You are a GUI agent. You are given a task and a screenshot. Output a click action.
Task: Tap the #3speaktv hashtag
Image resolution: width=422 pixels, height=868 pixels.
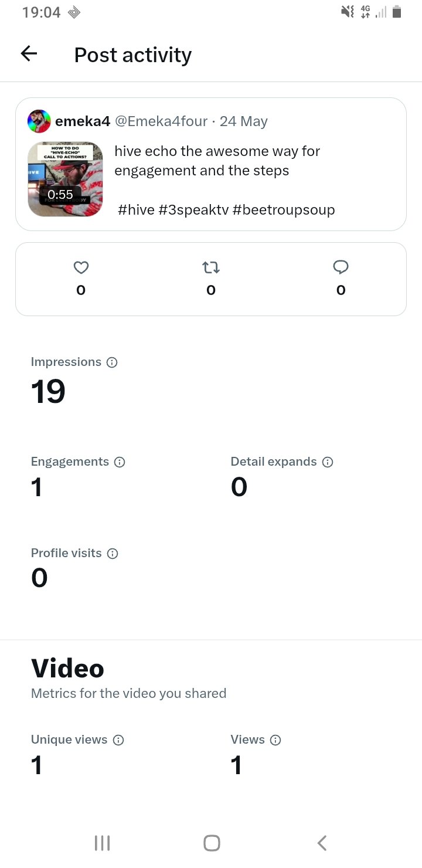(193, 209)
